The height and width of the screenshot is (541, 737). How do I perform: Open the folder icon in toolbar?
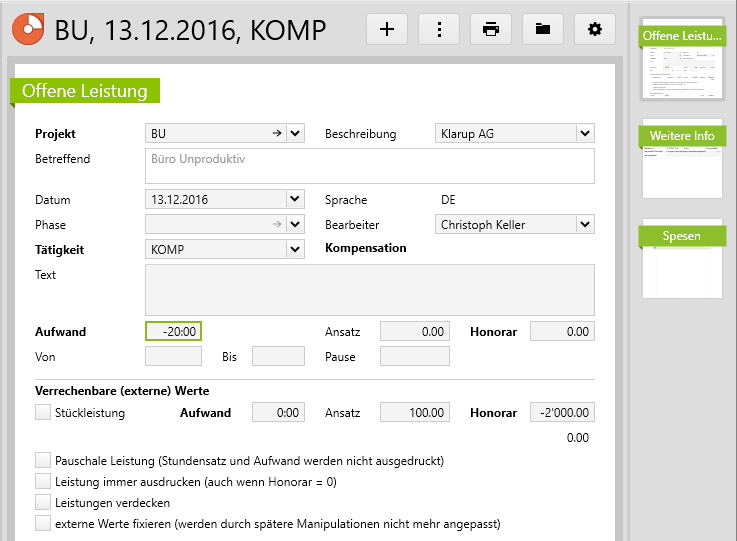pyautogui.click(x=543, y=29)
